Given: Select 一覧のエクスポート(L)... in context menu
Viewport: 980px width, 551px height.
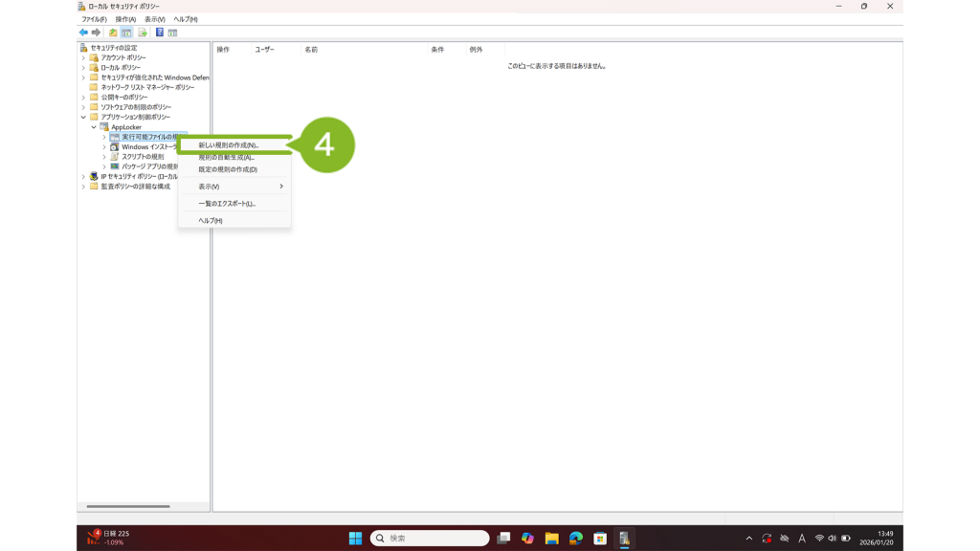Looking at the screenshot, I should (x=227, y=204).
